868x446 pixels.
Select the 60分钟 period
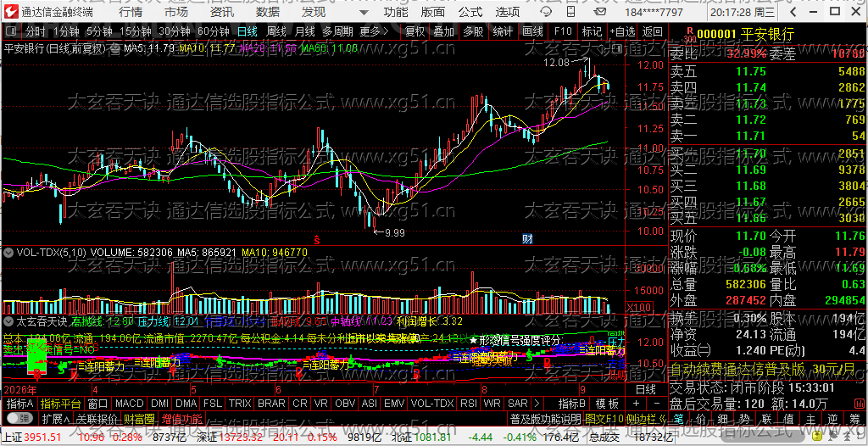click(x=214, y=31)
